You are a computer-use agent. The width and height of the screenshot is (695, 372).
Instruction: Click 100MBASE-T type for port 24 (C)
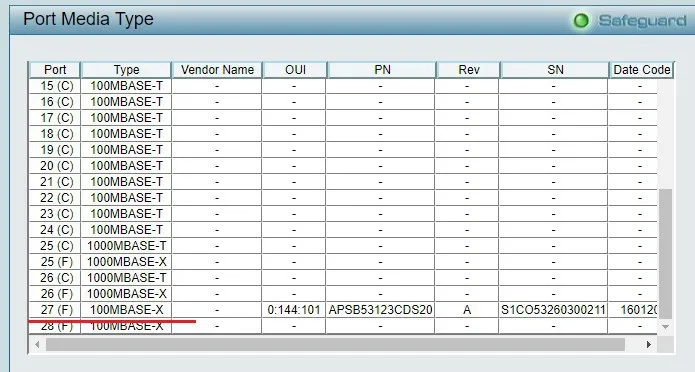pyautogui.click(x=127, y=229)
